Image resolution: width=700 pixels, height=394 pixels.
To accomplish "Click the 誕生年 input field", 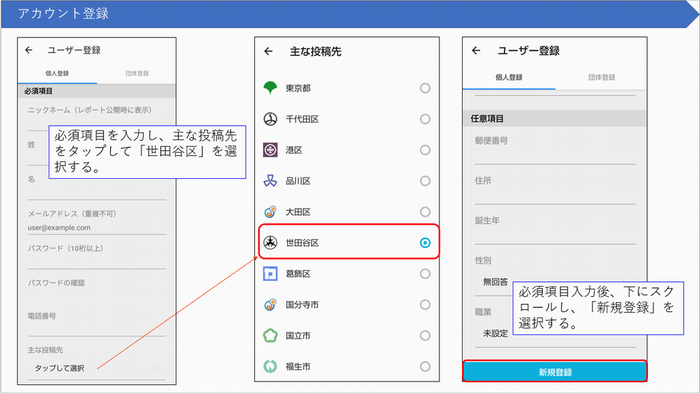I will pos(555,229).
